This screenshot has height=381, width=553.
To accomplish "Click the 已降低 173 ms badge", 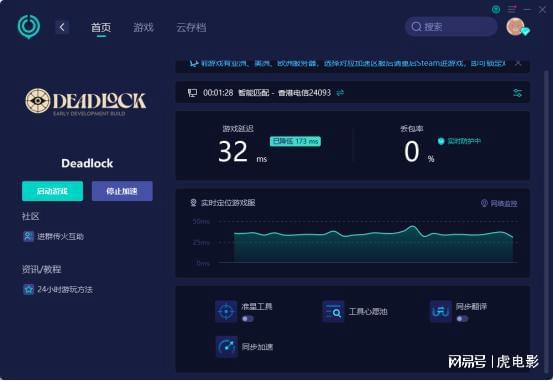I will pyautogui.click(x=295, y=141).
